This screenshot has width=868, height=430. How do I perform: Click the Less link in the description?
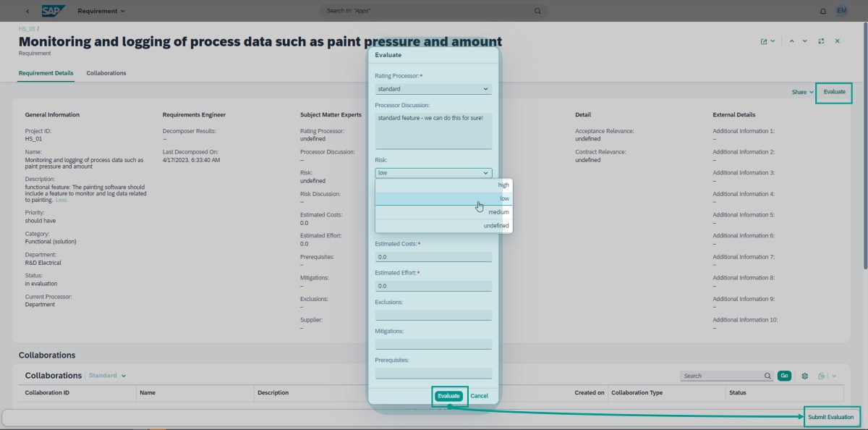tap(61, 200)
